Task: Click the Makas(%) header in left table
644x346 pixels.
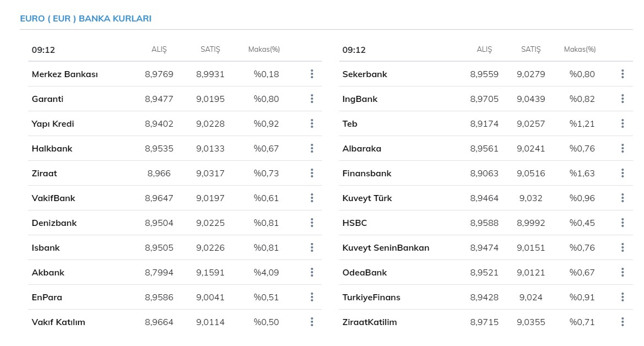Action: point(264,50)
